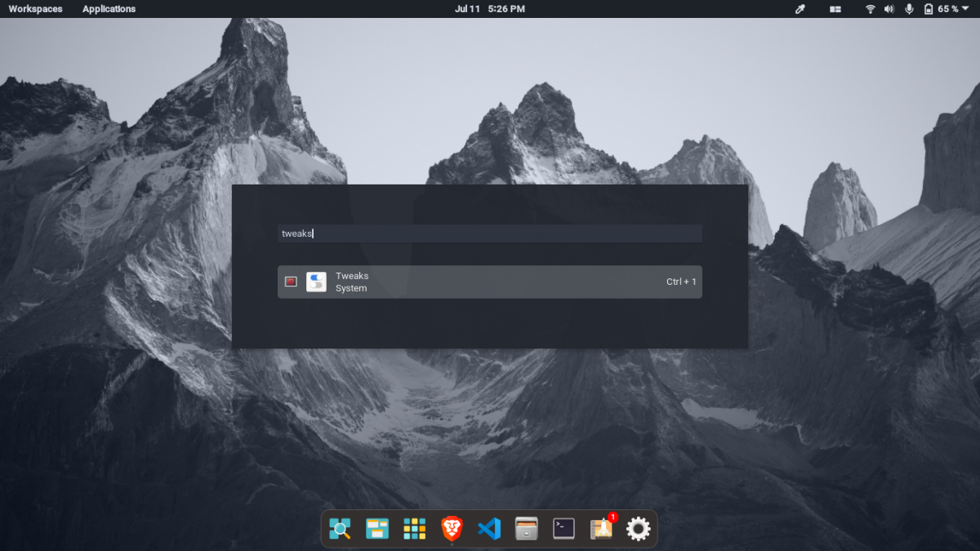The height and width of the screenshot is (551, 980).
Task: Open the Applications menu
Action: 109,8
